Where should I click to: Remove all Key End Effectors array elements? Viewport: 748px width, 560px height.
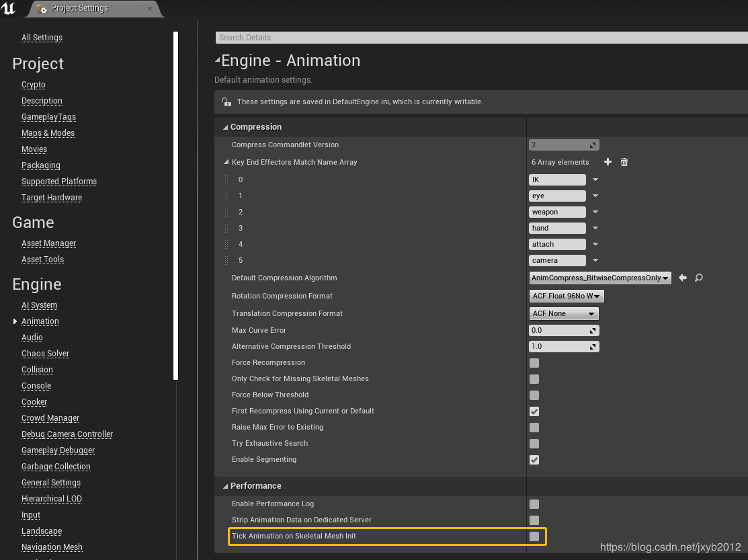pos(624,162)
